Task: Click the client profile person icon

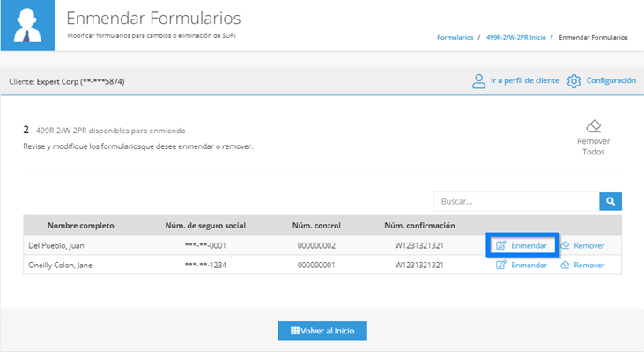Action: 478,81
